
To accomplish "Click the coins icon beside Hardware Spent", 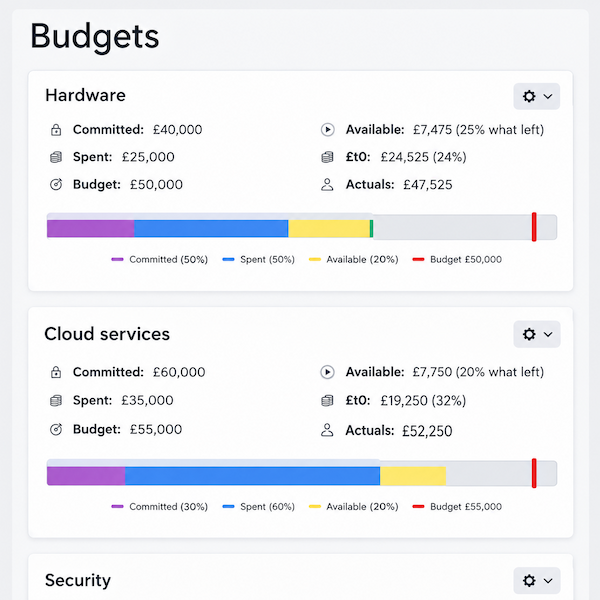I will point(56,157).
